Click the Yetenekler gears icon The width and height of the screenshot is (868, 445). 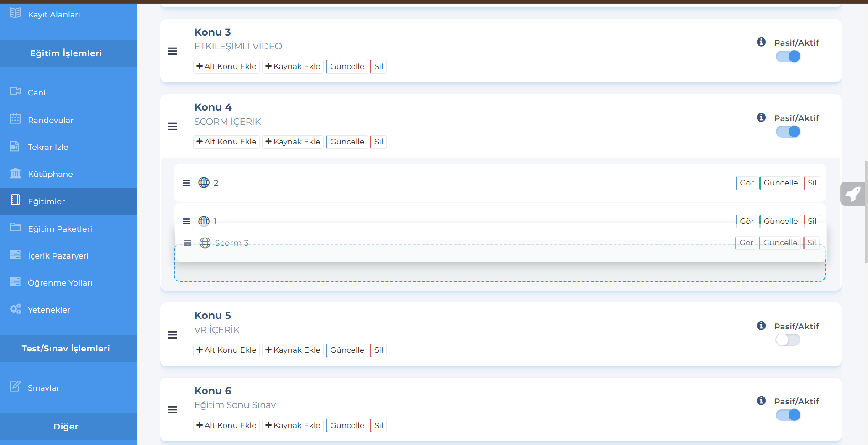[x=15, y=309]
